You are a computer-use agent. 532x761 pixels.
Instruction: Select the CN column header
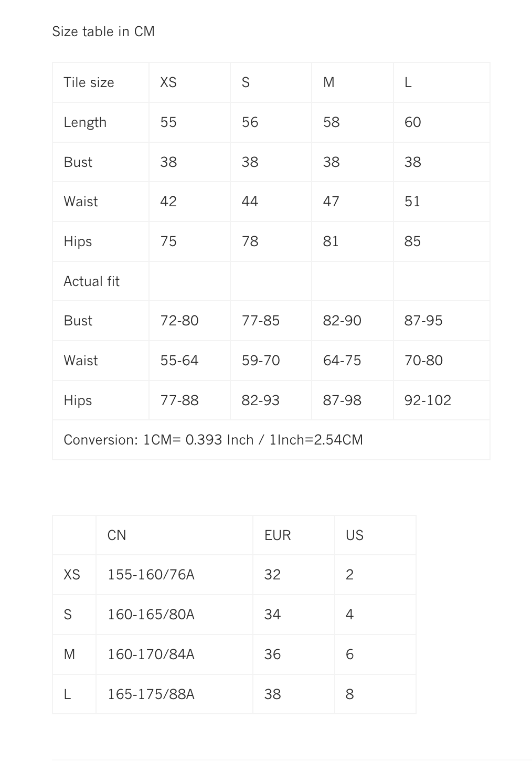116,535
